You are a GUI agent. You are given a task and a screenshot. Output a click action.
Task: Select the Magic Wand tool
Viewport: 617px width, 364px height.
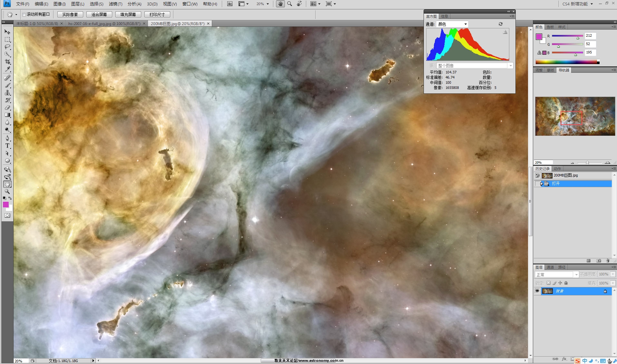(x=7, y=54)
